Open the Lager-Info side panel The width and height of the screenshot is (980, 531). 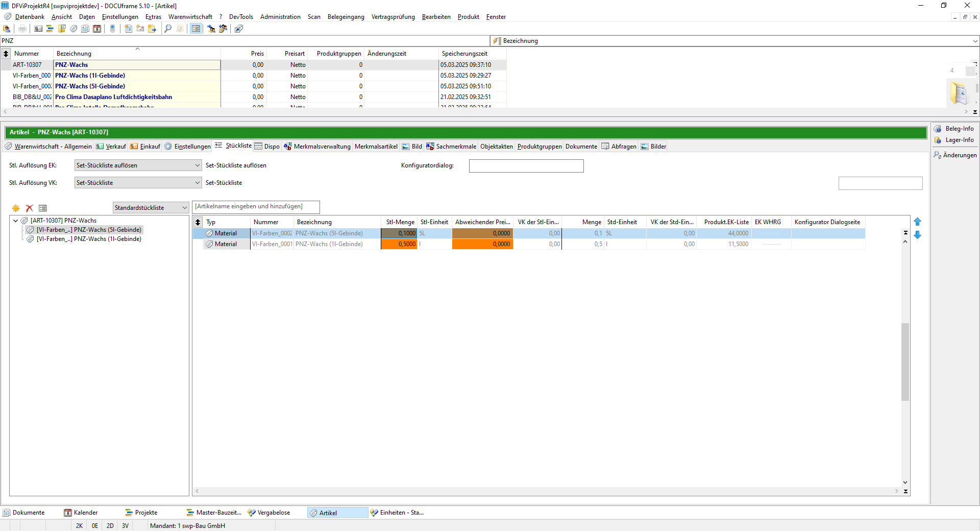tap(954, 140)
